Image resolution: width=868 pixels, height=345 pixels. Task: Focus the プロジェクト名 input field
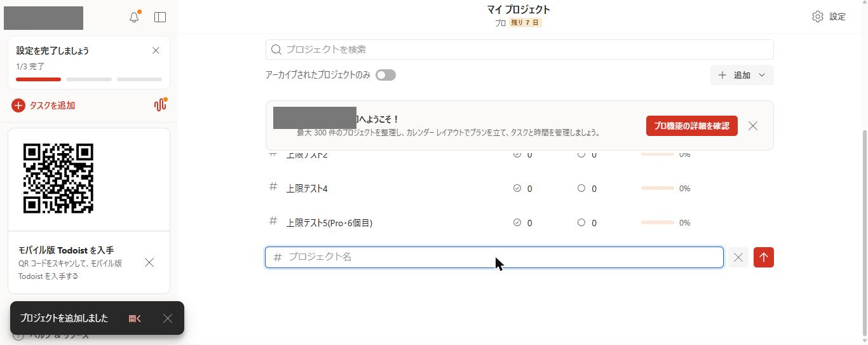[494, 257]
